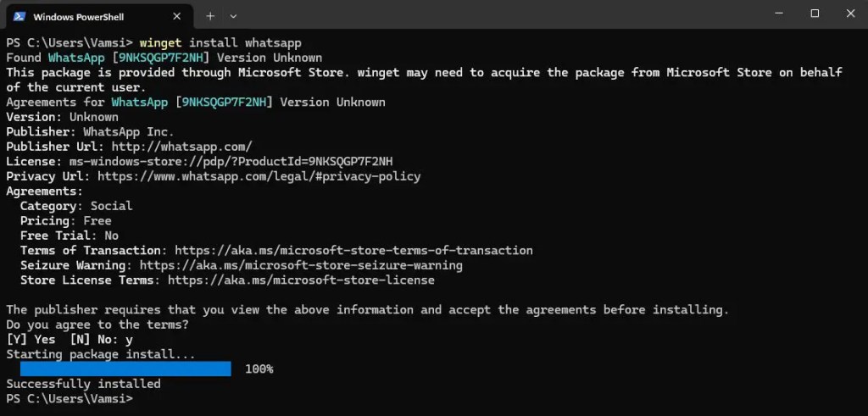The width and height of the screenshot is (868, 416).
Task: Close the terminal window
Action: coord(851,14)
